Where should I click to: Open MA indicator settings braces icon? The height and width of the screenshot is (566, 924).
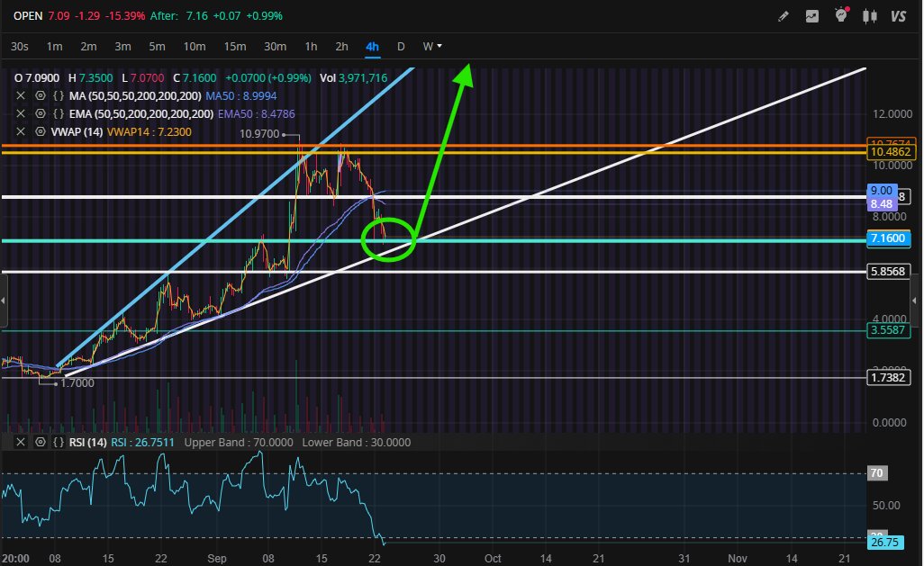click(59, 95)
